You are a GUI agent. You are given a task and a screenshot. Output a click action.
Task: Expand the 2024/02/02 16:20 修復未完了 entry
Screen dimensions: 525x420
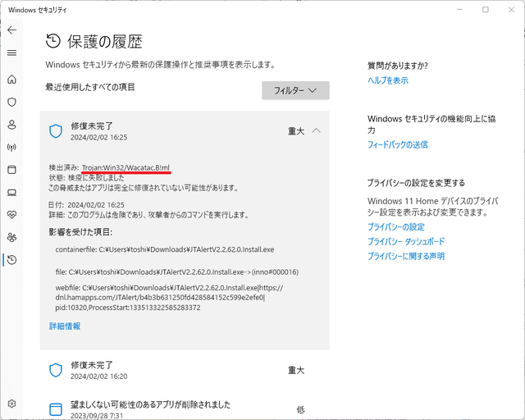[185, 370]
